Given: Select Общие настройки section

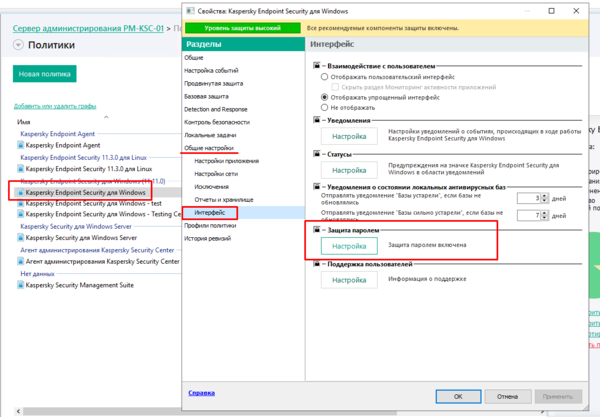Looking at the screenshot, I should click(209, 148).
